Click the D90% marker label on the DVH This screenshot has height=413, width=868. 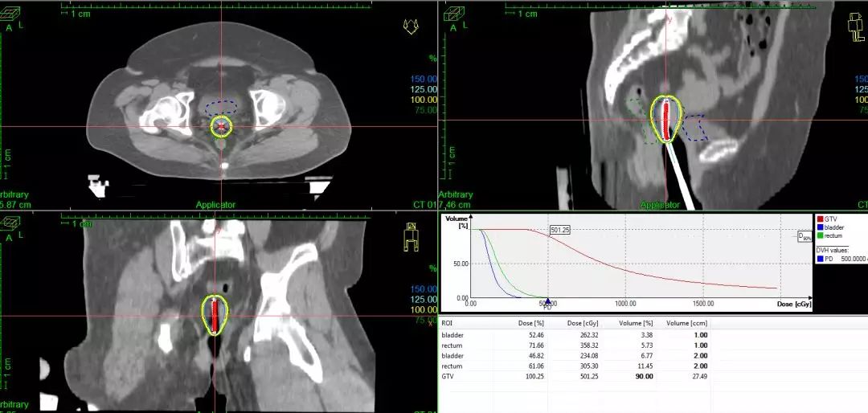(x=804, y=237)
